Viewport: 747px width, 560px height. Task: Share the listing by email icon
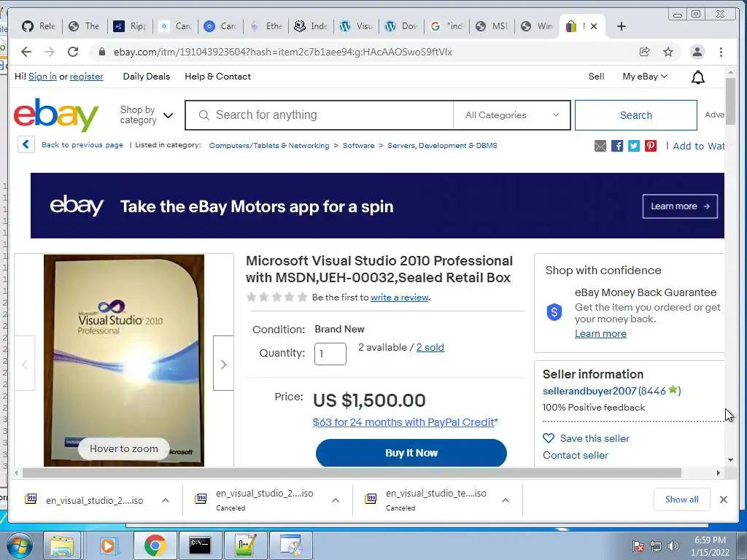(x=600, y=146)
